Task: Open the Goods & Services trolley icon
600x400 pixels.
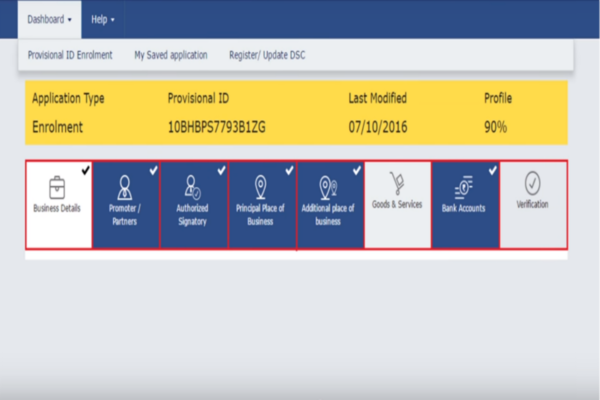Action: point(397,183)
